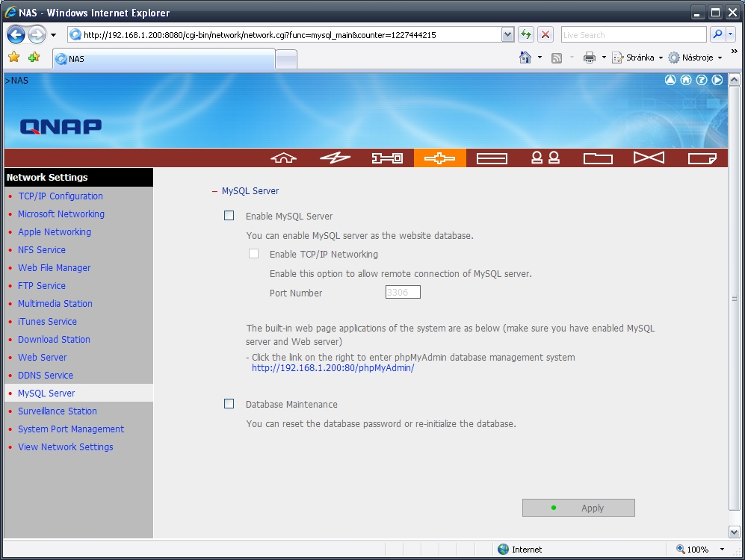Screen dimensions: 745x560
Task: Click the QNAP logo
Action: [x=61, y=127]
